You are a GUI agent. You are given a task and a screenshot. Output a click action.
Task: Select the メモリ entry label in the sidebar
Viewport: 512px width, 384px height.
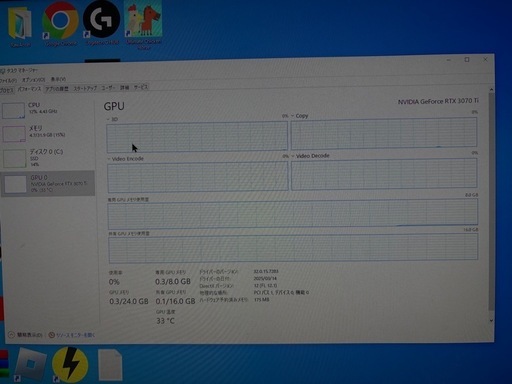tap(36, 128)
